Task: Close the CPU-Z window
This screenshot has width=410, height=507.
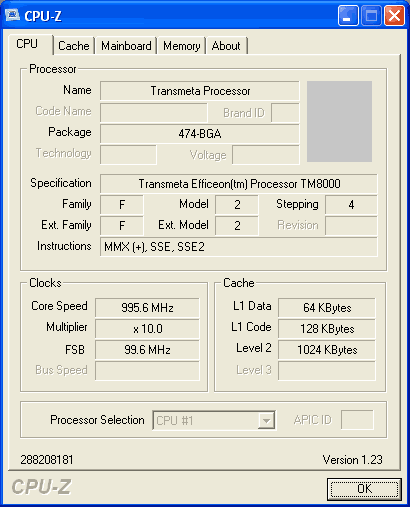Action: tap(395, 16)
